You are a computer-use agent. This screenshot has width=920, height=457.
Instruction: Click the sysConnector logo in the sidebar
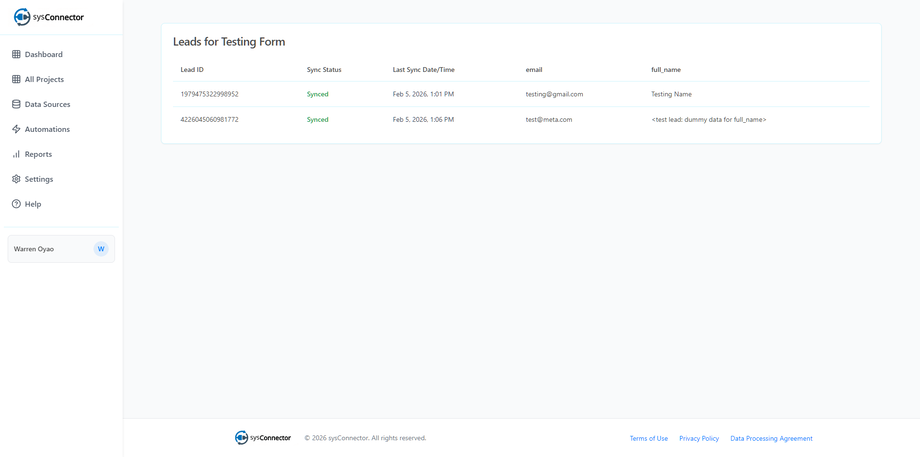point(48,17)
